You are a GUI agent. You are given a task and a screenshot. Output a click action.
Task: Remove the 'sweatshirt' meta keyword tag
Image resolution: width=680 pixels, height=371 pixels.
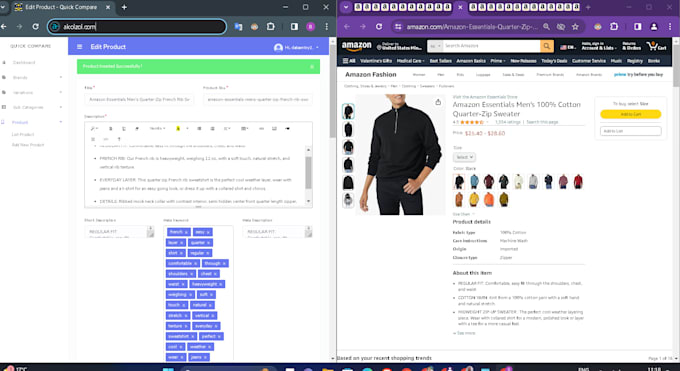(x=193, y=336)
